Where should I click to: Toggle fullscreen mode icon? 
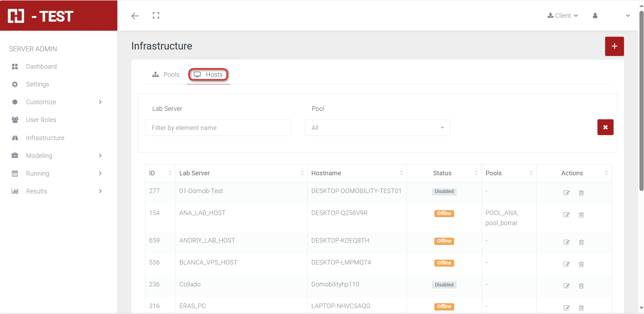156,16
